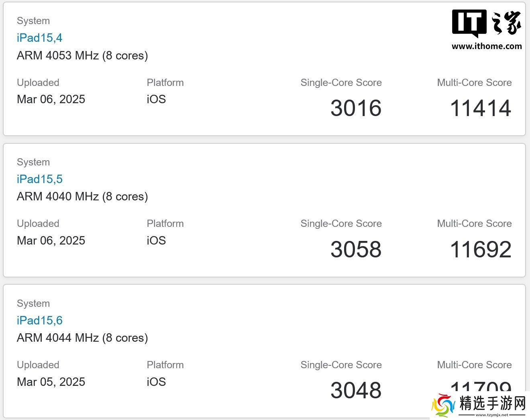Open the iPad15,6 benchmark result link
This screenshot has width=530, height=420.
click(x=39, y=320)
